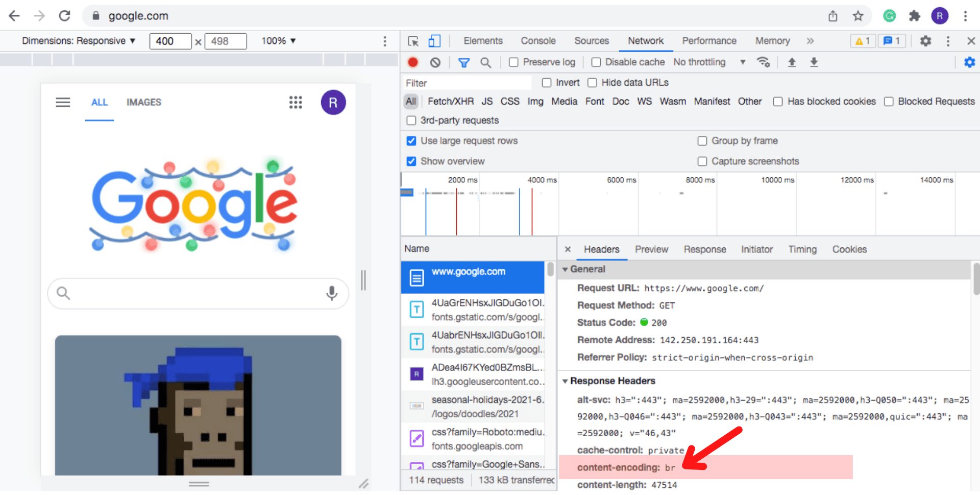Open the Grammarly extension icon
The image size is (980, 495).
point(890,16)
